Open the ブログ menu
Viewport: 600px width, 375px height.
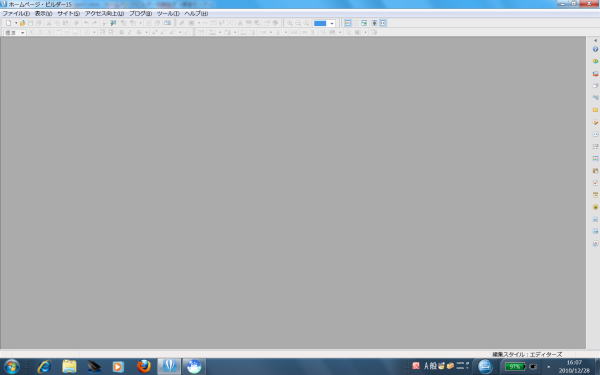pos(140,13)
